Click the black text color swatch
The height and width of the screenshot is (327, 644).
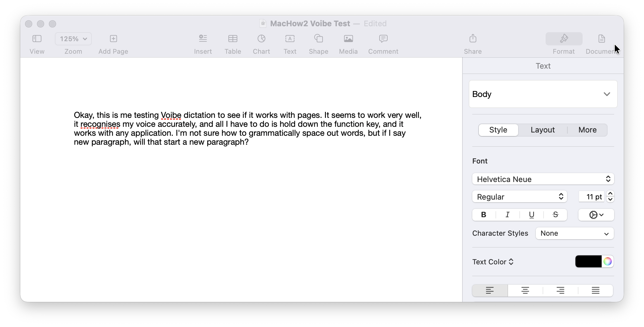589,261
